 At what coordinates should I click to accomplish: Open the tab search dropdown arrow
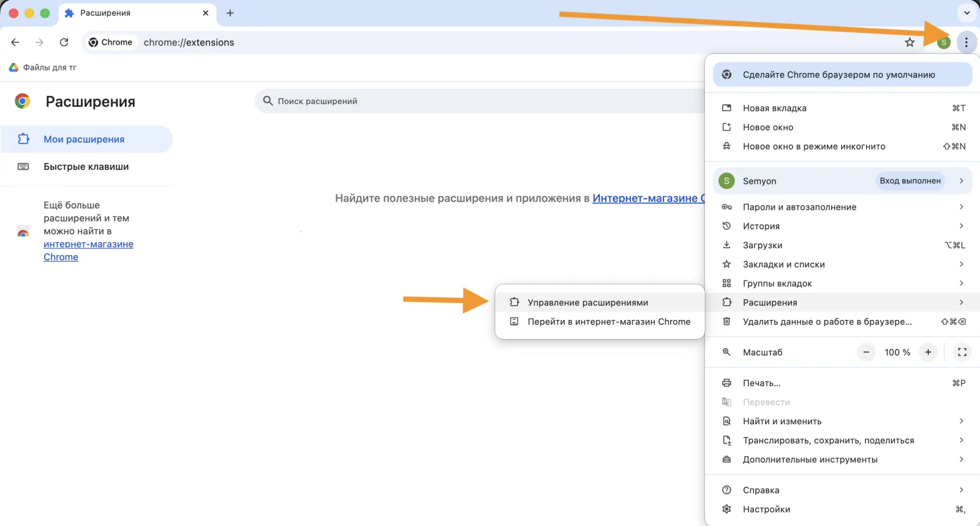click(x=967, y=13)
